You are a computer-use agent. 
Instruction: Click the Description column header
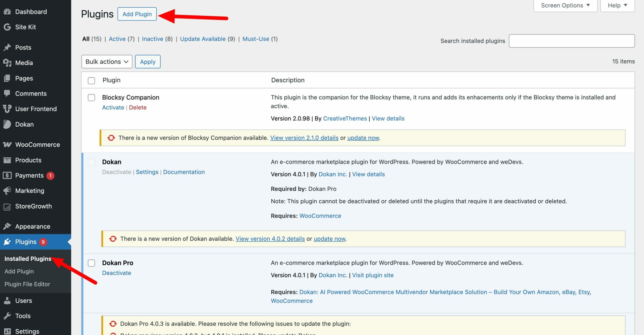288,80
